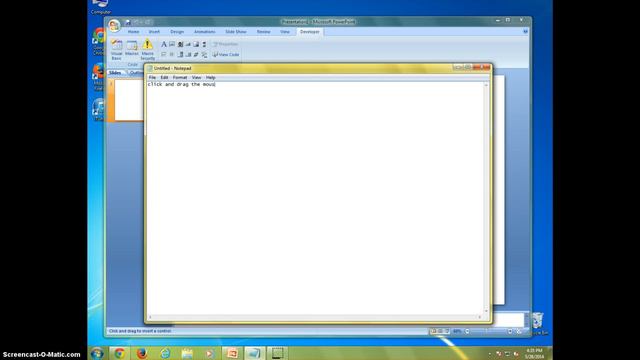Screen dimensions: 640x360
Task: Click Save in PowerPoint Quick Access Toolbar
Action: pos(128,22)
